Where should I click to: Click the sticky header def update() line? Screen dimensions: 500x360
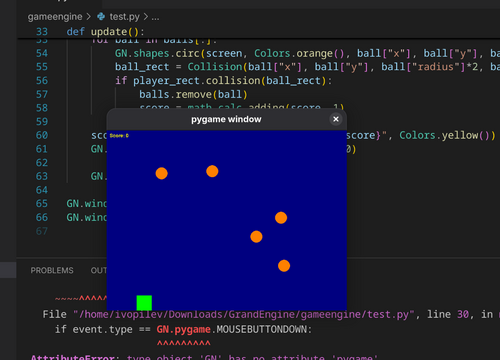[x=105, y=32]
